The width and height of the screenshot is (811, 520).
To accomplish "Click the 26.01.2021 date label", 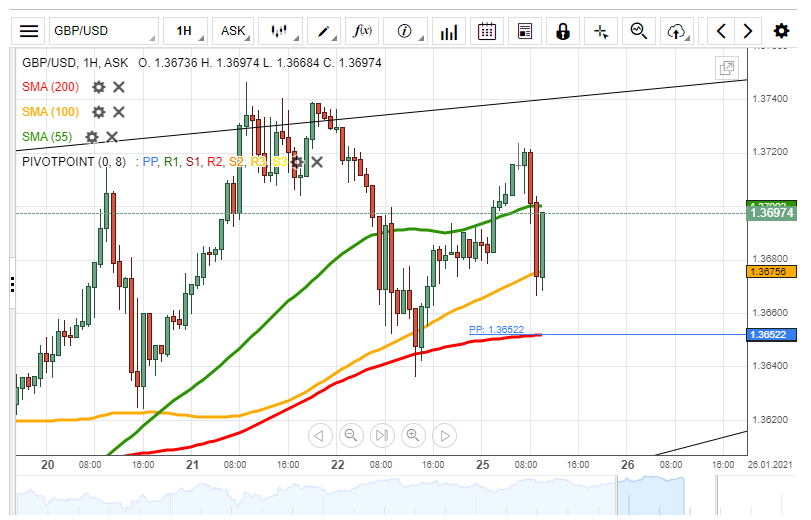I will click(770, 465).
